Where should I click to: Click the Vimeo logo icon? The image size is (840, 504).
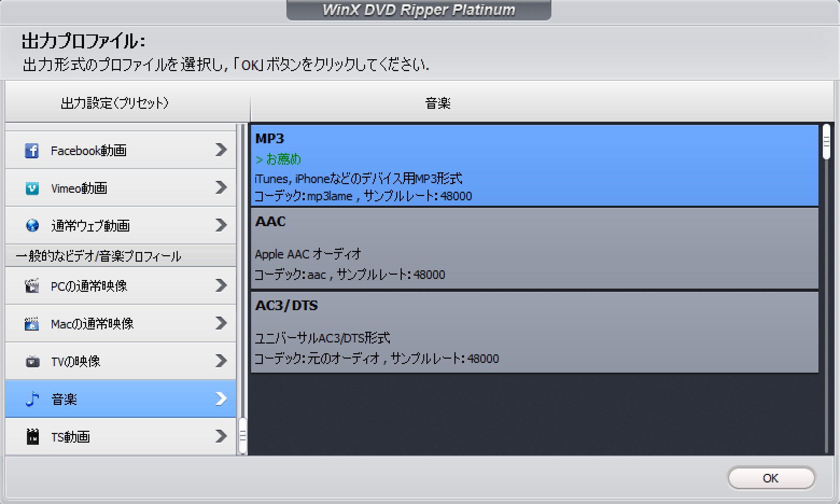[x=32, y=188]
